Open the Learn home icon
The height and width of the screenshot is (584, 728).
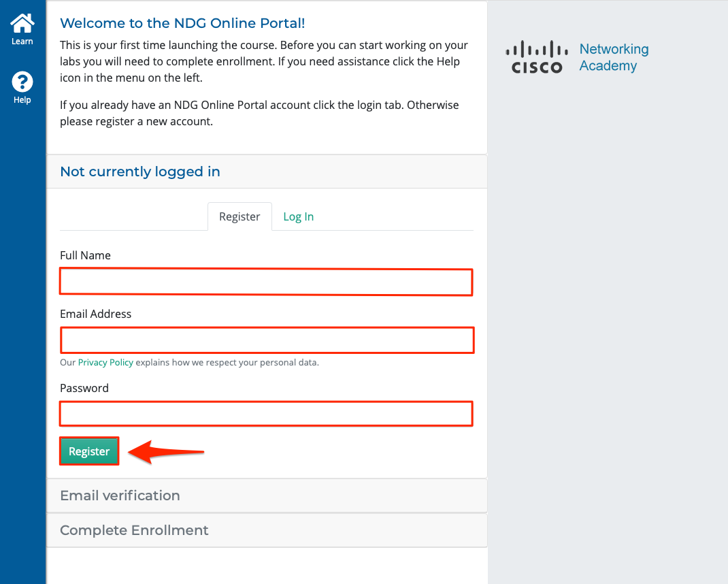pos(22,23)
